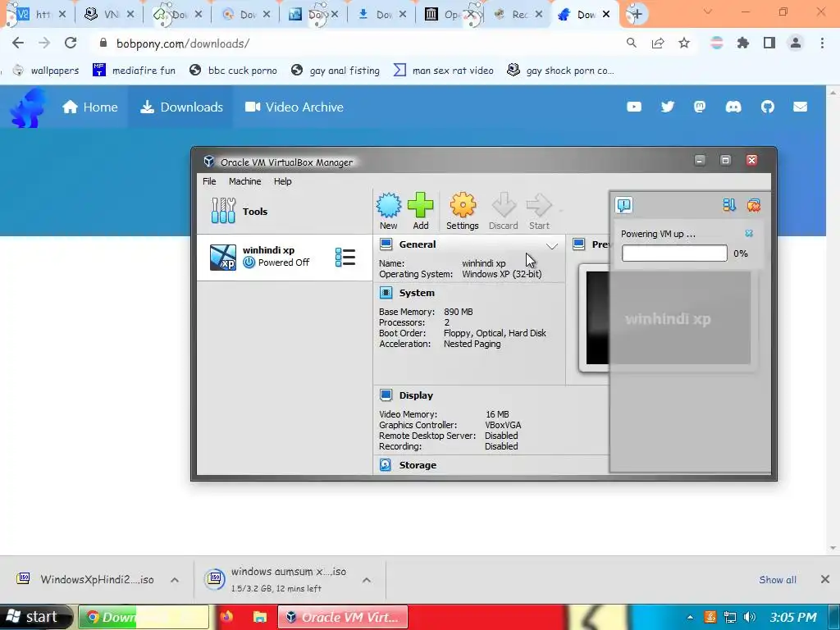Image resolution: width=840 pixels, height=630 pixels.
Task: Switch to Oracle VM VirtualBox taskbar button
Action: (342, 617)
